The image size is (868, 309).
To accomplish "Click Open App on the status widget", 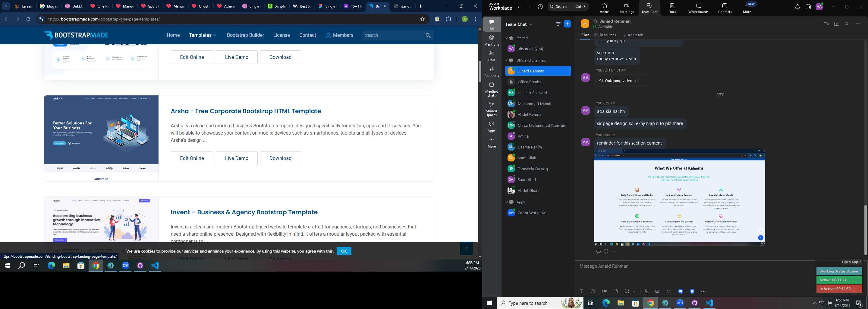I will pyautogui.click(x=851, y=262).
